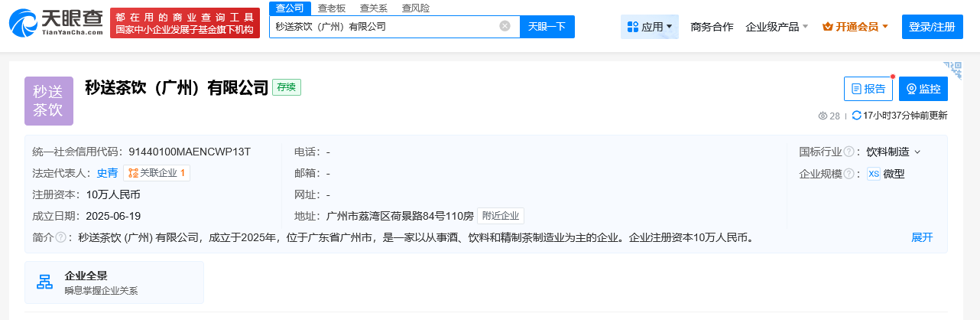Click the establishment date 2025-06-19
This screenshot has height=320, width=980.
pos(113,216)
